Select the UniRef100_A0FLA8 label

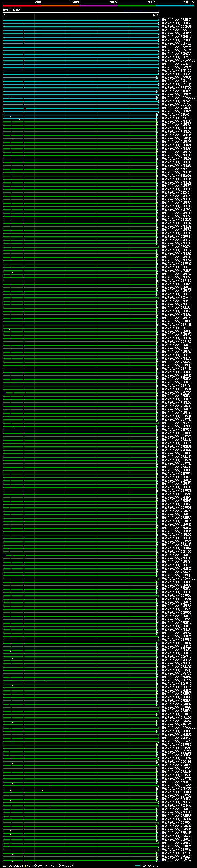pyautogui.click(x=176, y=277)
